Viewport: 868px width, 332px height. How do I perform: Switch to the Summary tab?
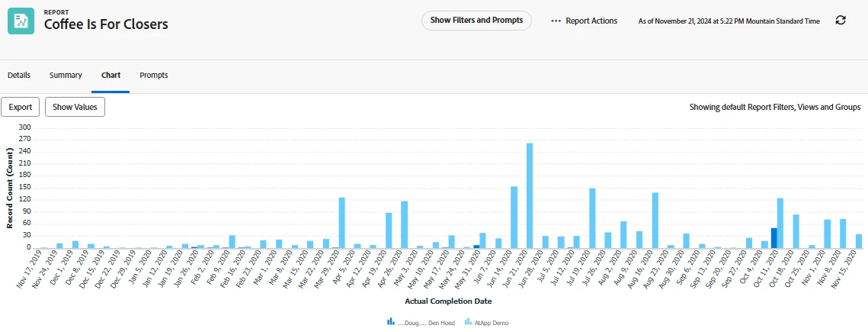(66, 76)
